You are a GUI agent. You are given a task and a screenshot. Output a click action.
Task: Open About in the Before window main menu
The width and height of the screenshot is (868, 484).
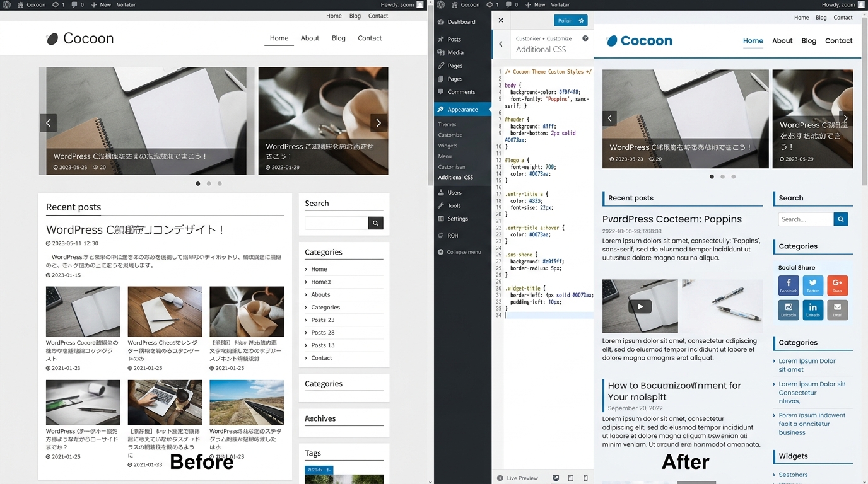310,38
